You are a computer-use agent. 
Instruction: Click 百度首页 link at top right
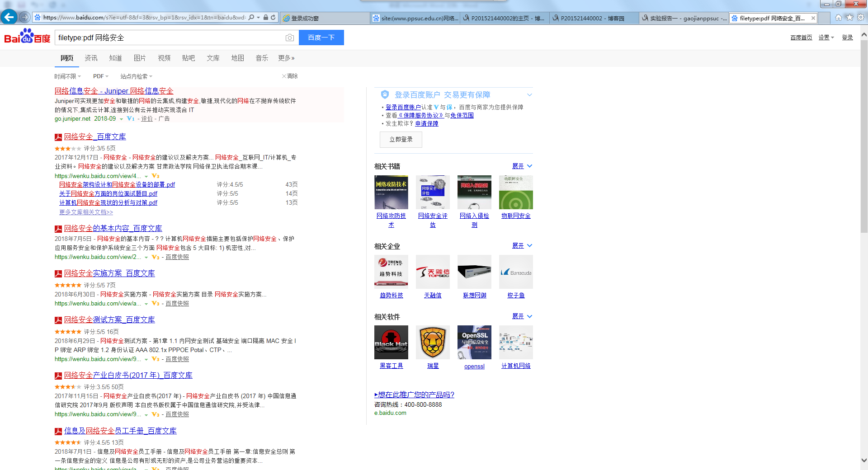[801, 38]
